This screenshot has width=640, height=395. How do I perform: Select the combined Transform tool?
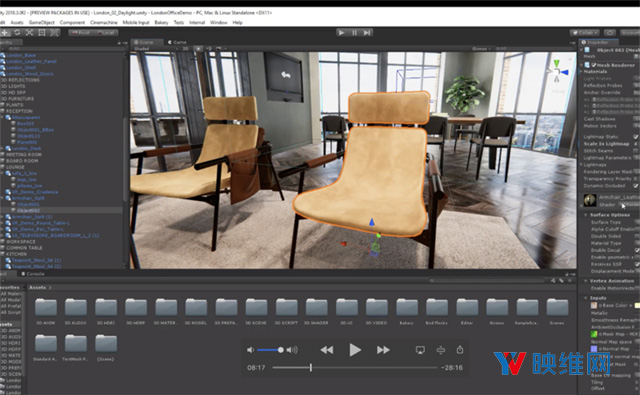tap(54, 32)
